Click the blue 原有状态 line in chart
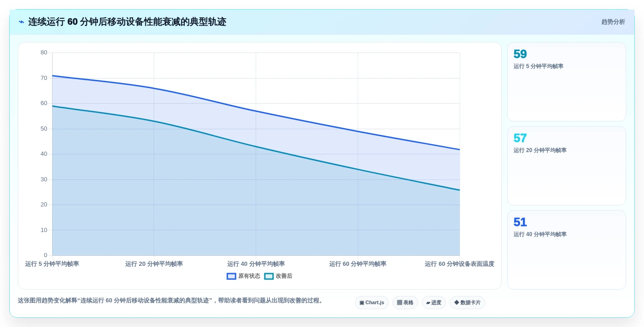 click(x=256, y=111)
